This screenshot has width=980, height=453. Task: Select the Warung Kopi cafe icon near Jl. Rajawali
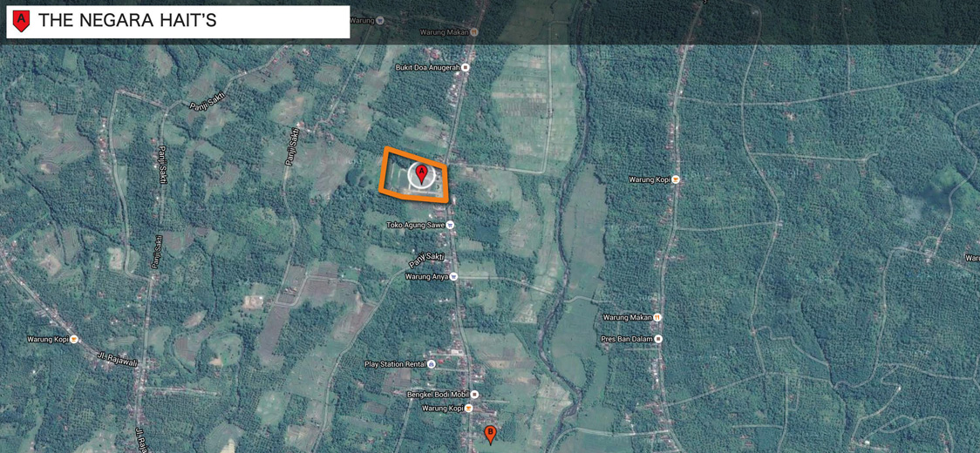coord(74,340)
